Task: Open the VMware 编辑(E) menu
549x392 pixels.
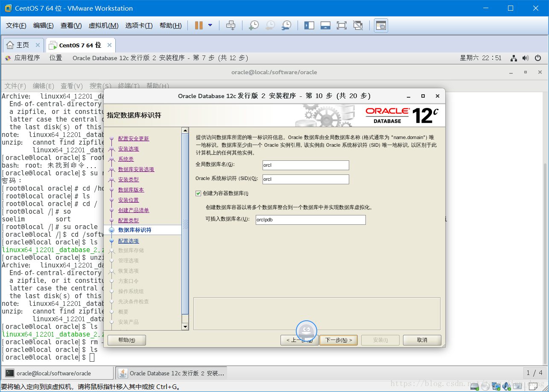Action: [44, 26]
